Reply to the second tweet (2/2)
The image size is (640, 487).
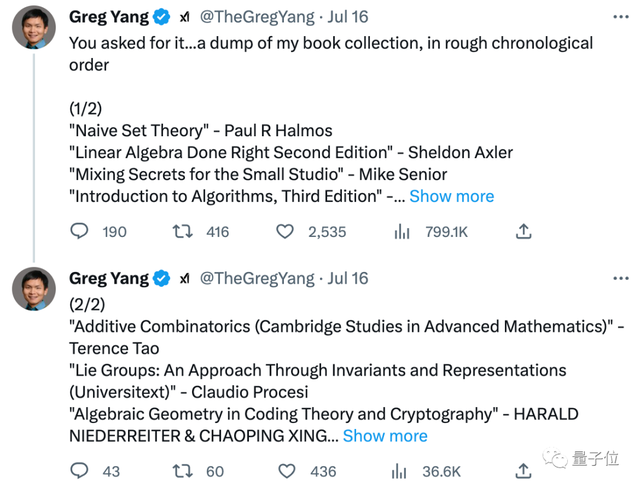point(79,471)
